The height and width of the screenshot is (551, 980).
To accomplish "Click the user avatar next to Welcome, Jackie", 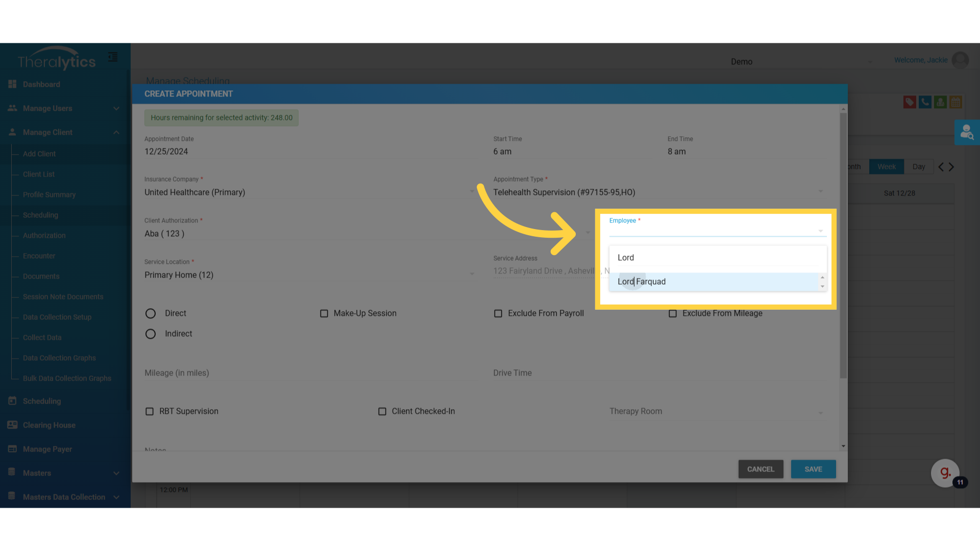I will pyautogui.click(x=960, y=60).
